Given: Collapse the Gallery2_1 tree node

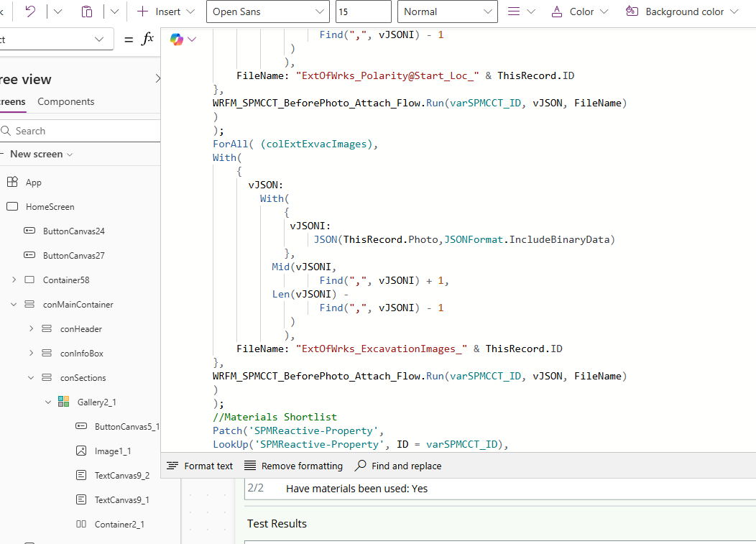Looking at the screenshot, I should [x=48, y=402].
